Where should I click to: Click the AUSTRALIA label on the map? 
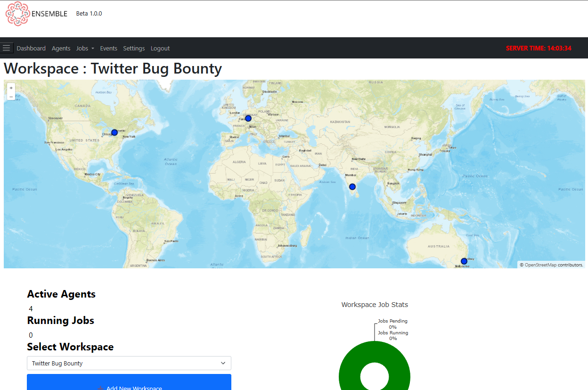(x=439, y=247)
